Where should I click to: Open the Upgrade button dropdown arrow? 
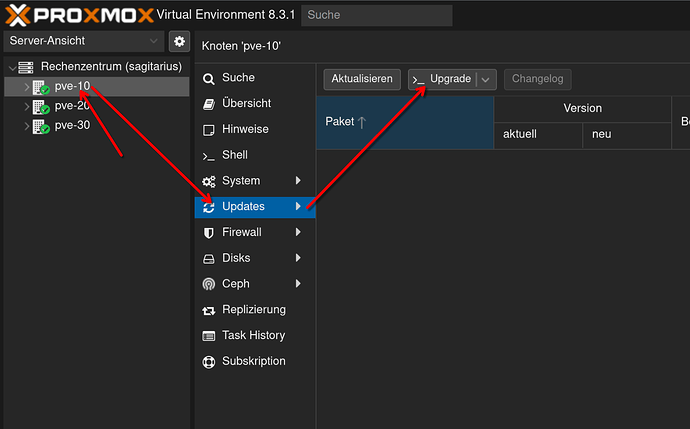point(485,80)
